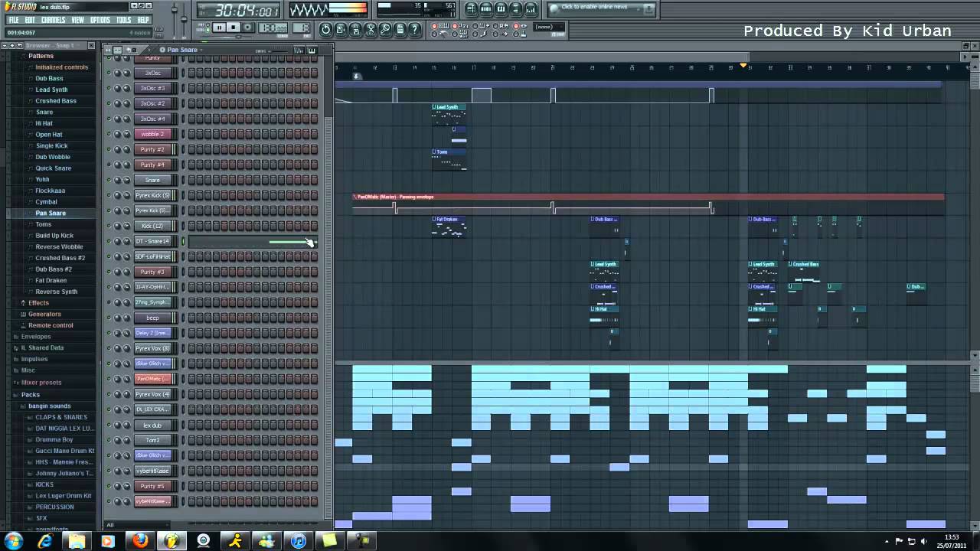This screenshot has height=551, width=980.
Task: Open the mixer window icon
Action: click(530, 9)
